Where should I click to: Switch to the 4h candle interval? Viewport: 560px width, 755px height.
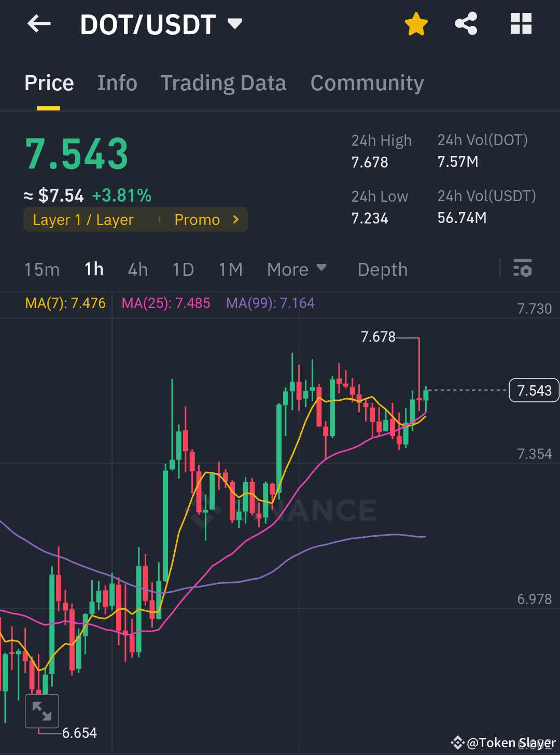click(137, 269)
